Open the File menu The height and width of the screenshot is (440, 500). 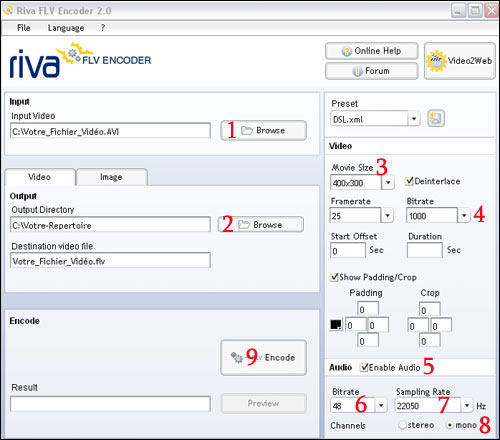click(x=24, y=28)
